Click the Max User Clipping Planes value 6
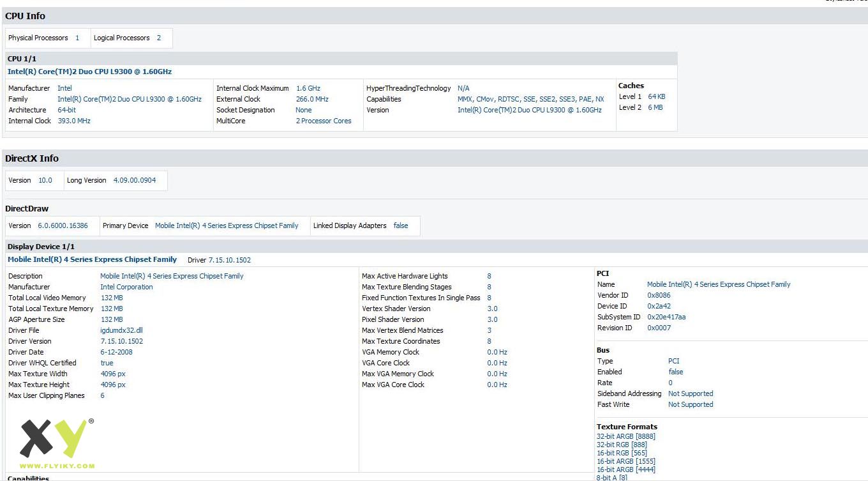Viewport: 868px width, 481px height. [x=103, y=395]
